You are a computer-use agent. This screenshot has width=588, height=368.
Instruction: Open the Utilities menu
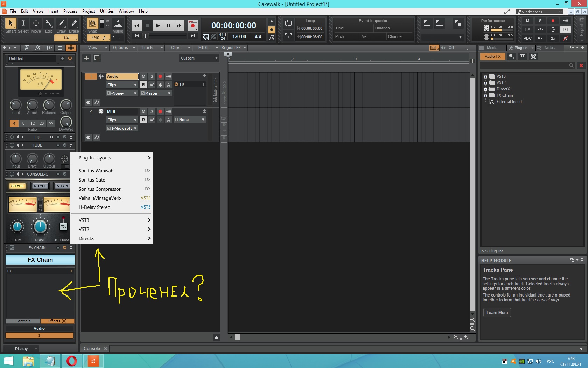[x=107, y=11]
